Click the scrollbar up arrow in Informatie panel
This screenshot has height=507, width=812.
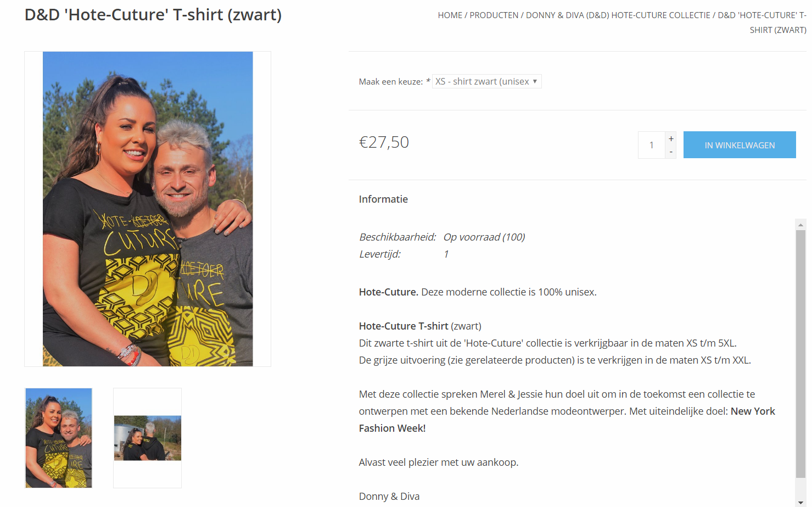801,224
